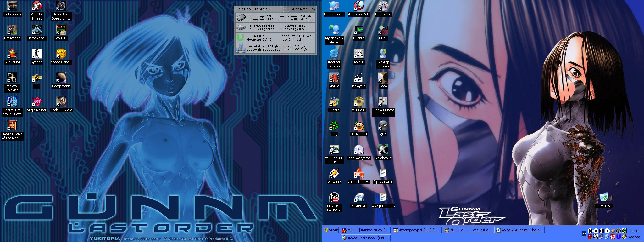Open My Network Places icon

(x=334, y=34)
